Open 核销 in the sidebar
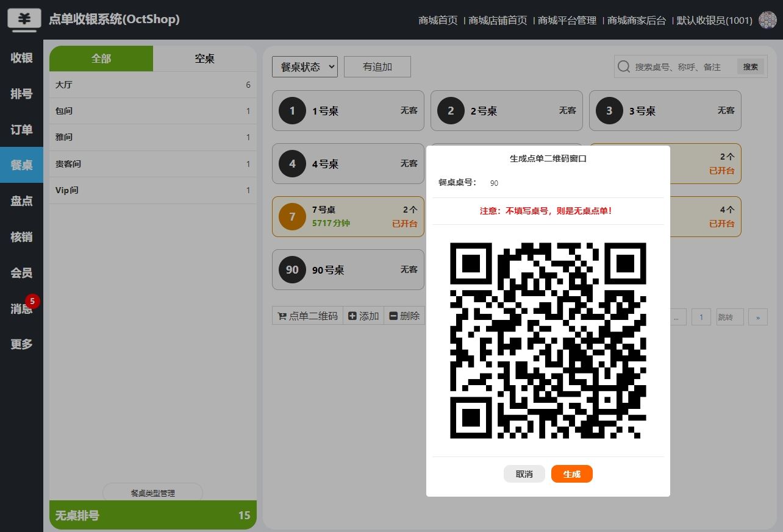This screenshot has width=783, height=532. 21,237
